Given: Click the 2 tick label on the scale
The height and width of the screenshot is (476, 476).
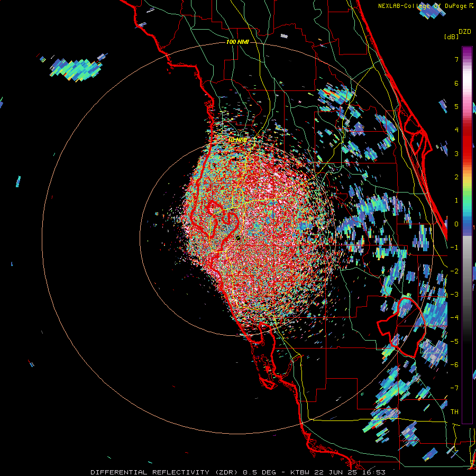Looking at the screenshot, I should tap(456, 177).
